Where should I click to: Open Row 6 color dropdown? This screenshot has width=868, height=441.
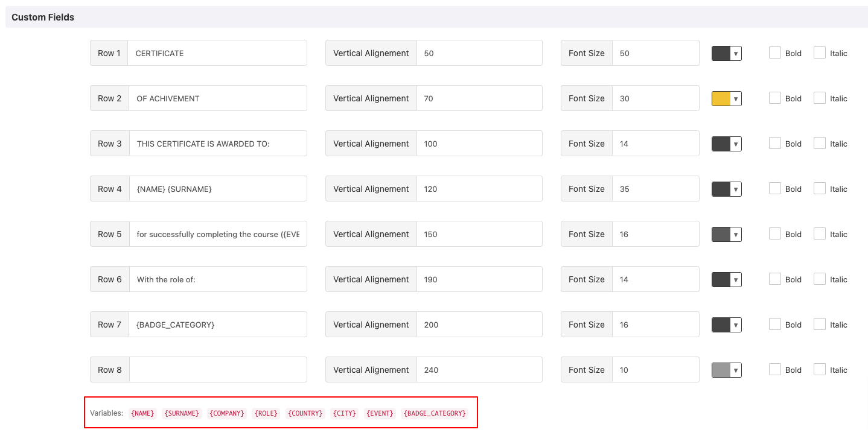[x=727, y=279]
